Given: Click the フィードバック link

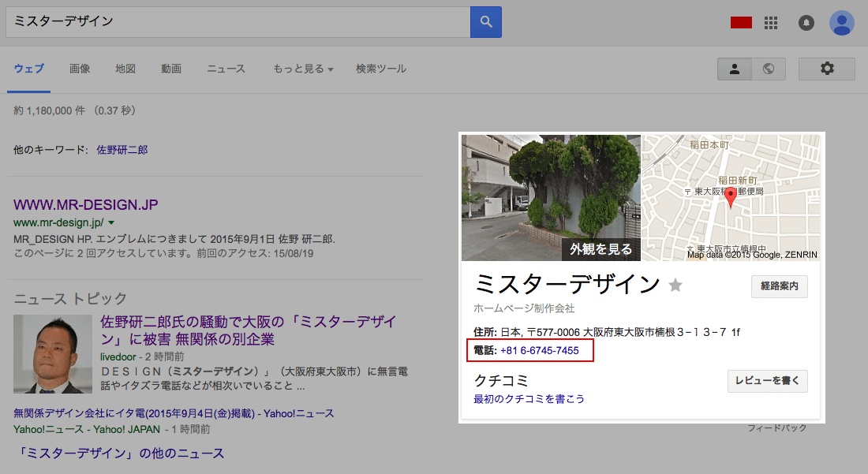Looking at the screenshot, I should click(x=776, y=427).
